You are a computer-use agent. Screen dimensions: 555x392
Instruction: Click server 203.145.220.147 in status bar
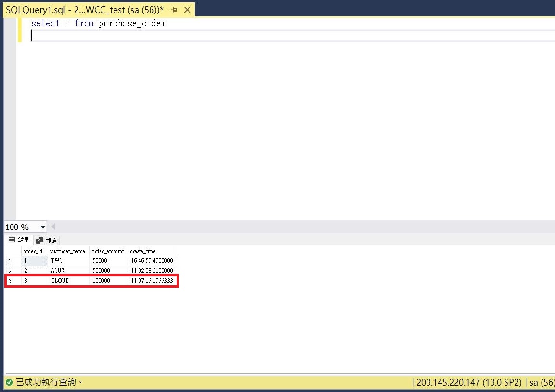(x=469, y=382)
